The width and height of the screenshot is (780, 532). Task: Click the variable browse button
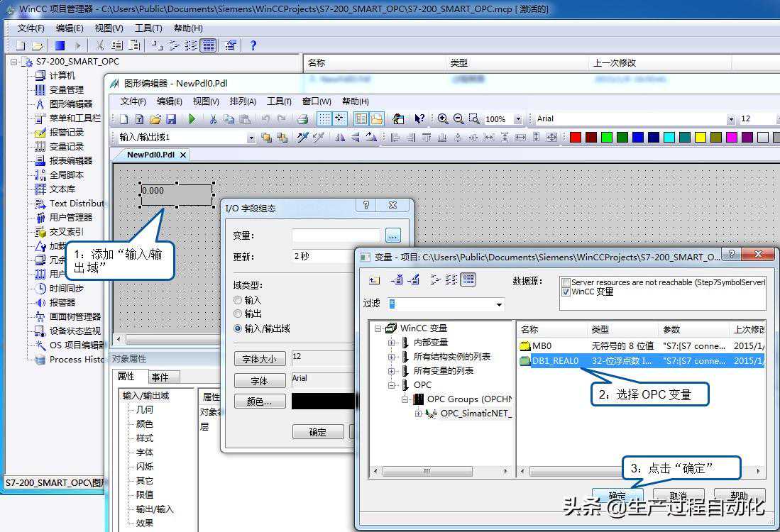point(393,235)
